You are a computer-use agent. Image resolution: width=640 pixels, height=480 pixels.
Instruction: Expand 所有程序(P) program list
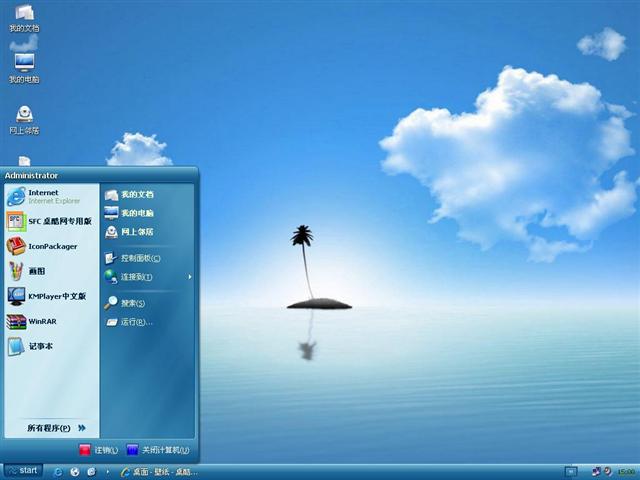tap(56, 428)
